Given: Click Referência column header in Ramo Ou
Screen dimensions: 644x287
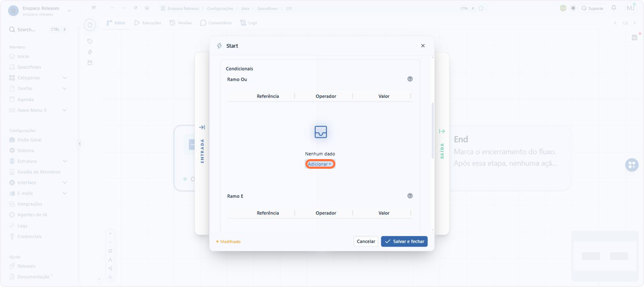Looking at the screenshot, I should 268,96.
